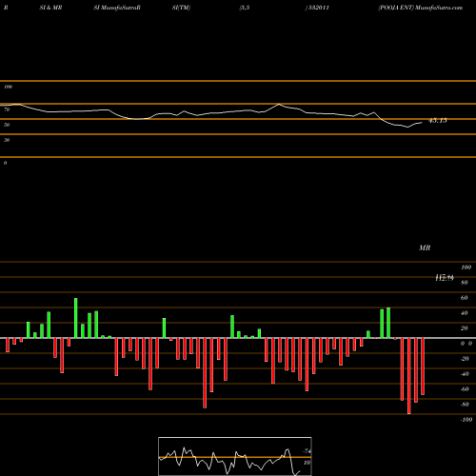Screen dimensions: 476x476
Task: Click the -74 label in mini chart
Action: pyautogui.click(x=307, y=451)
